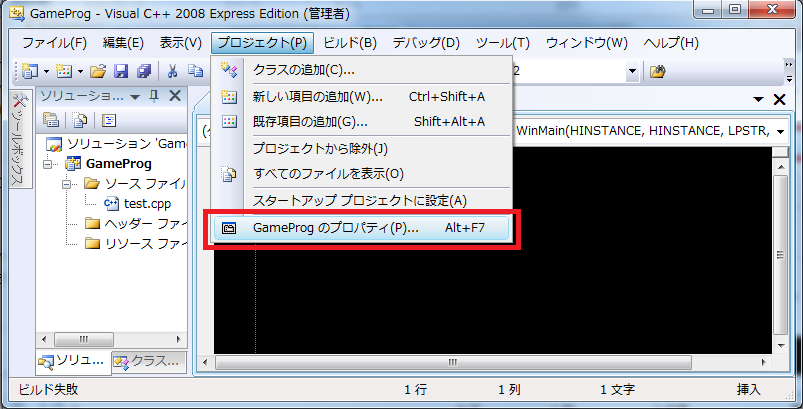The height and width of the screenshot is (409, 803).
Task: Click the Copy toolbar icon
Action: click(195, 71)
